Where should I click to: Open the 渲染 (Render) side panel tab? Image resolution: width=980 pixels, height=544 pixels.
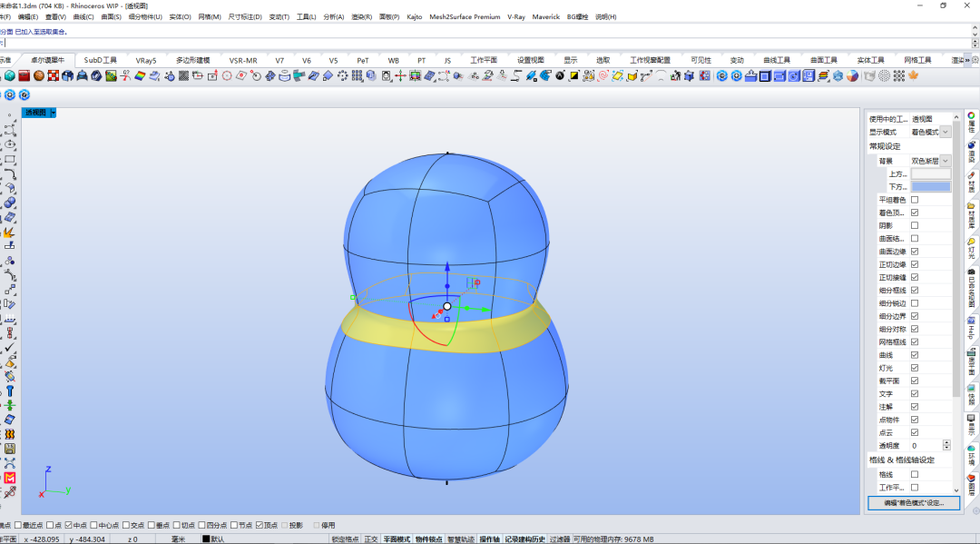[x=972, y=152]
